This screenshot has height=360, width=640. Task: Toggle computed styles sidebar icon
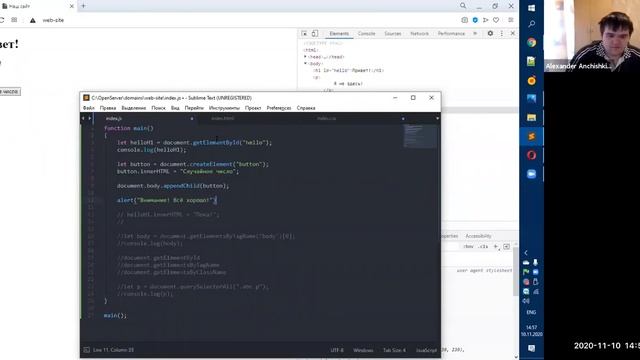(507, 247)
